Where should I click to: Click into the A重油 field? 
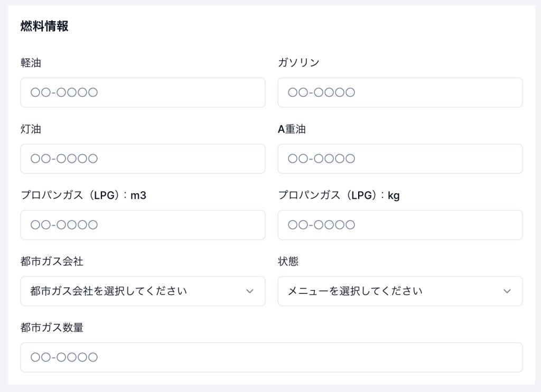[400, 158]
